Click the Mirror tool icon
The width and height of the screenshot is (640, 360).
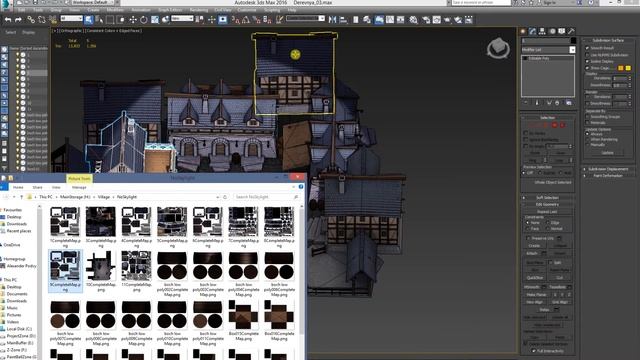(x=333, y=20)
